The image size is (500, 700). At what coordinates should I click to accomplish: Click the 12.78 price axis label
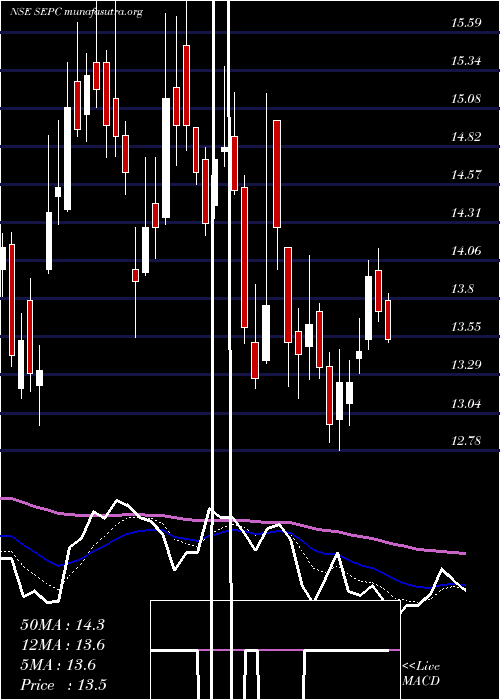[466, 441]
